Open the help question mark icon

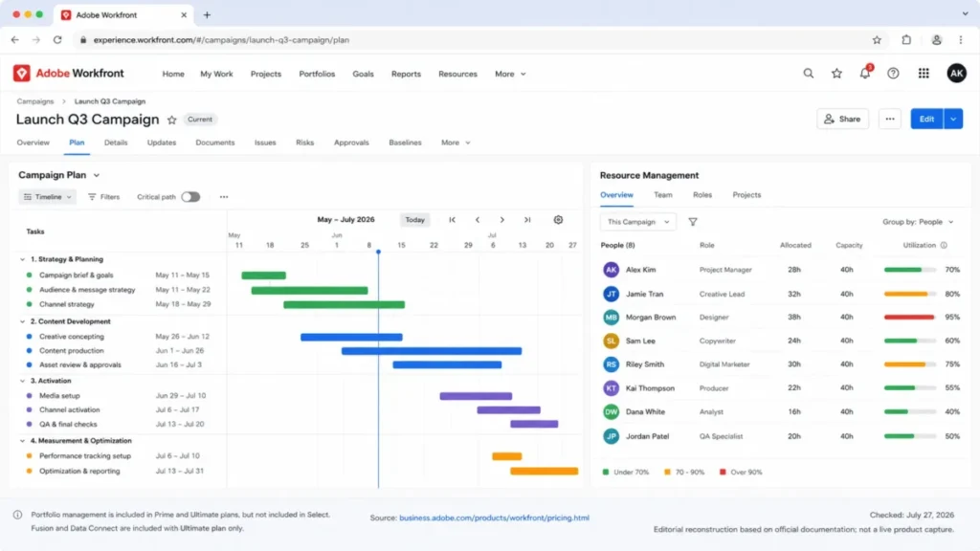point(893,73)
